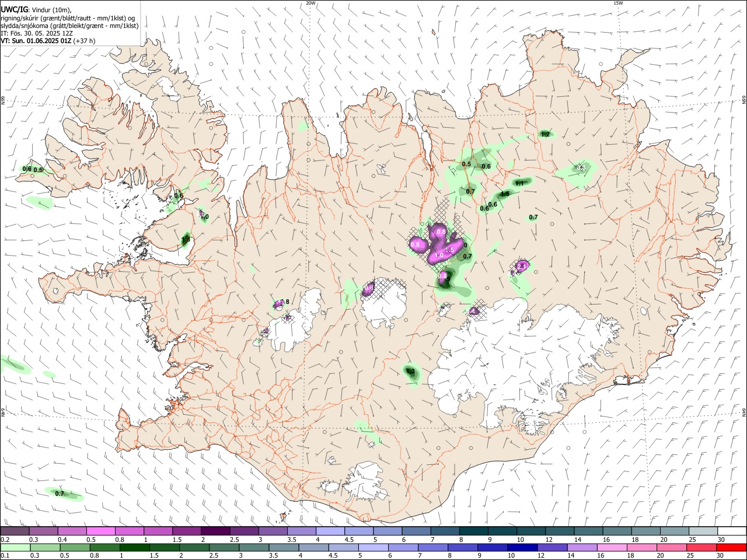Click the white 30 swatch on upper scale
This screenshot has width=747, height=560.
731,531
